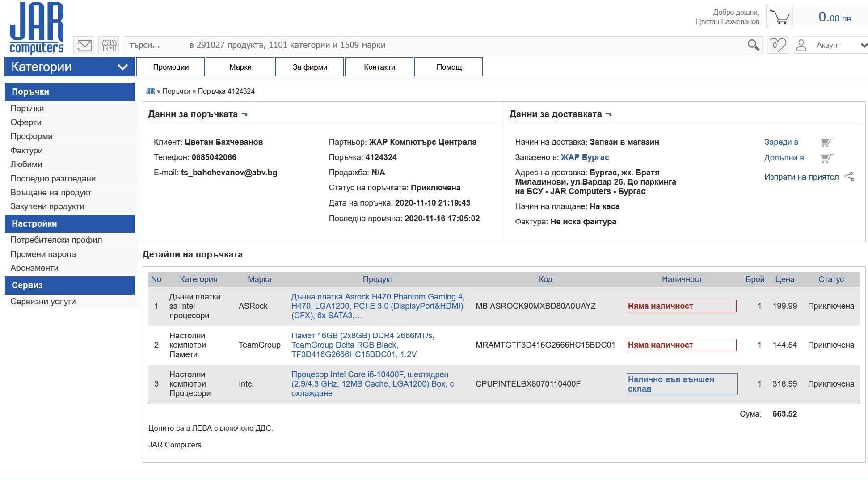
Task: Click share icon beside Изпрати на приятел
Action: click(849, 177)
